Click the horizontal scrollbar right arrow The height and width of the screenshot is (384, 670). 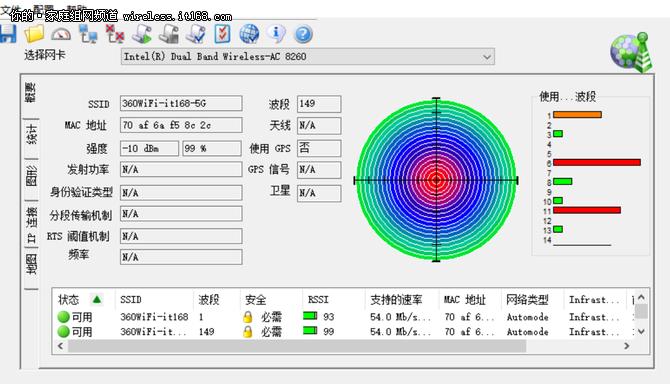coord(627,346)
